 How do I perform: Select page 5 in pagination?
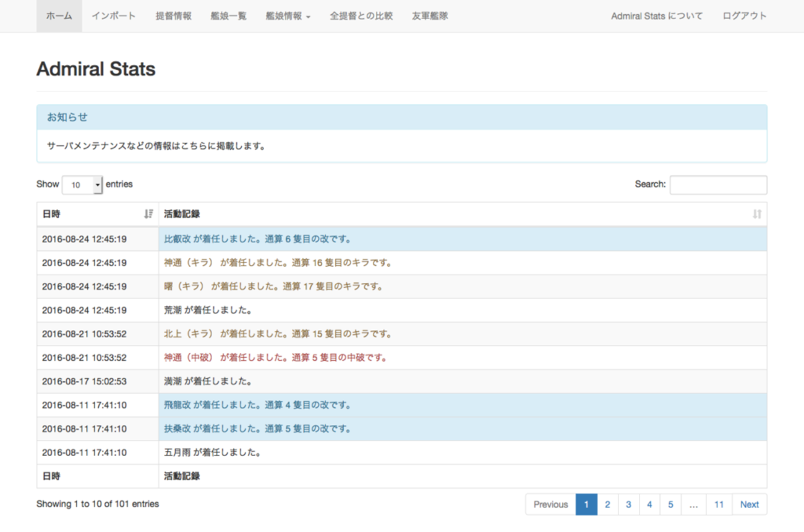pos(670,505)
